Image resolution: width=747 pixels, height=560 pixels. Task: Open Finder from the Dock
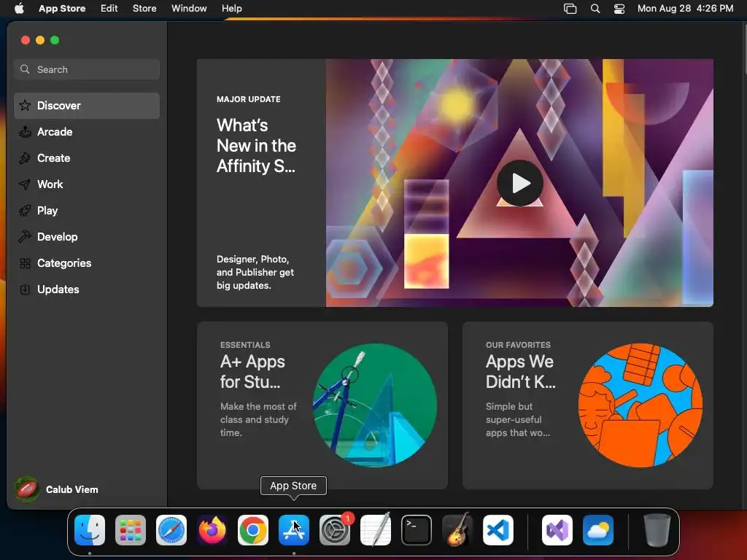pos(90,530)
